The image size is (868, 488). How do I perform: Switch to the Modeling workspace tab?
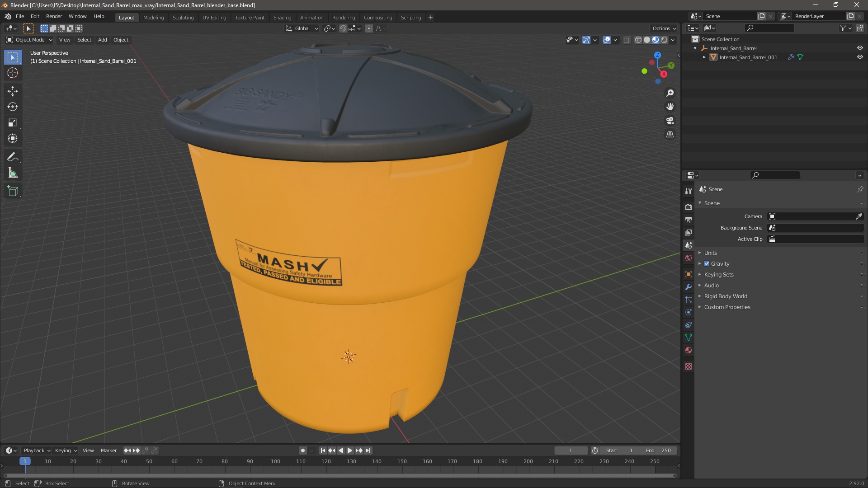pyautogui.click(x=153, y=18)
